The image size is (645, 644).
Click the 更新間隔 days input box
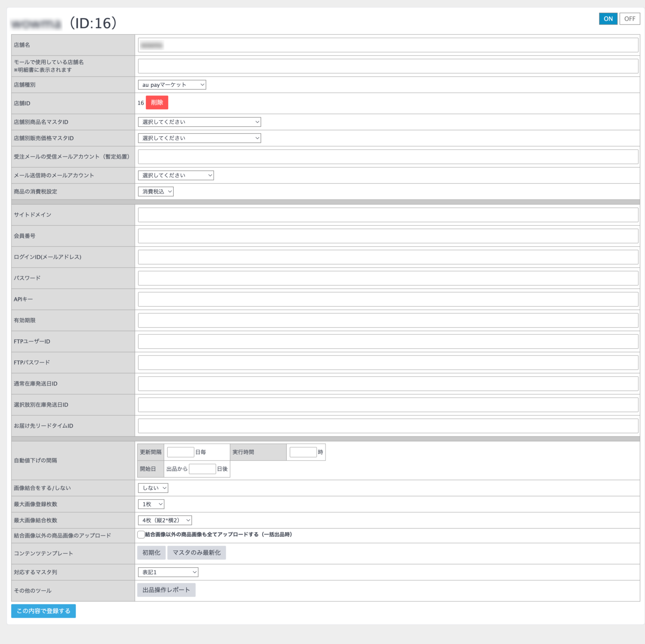180,452
